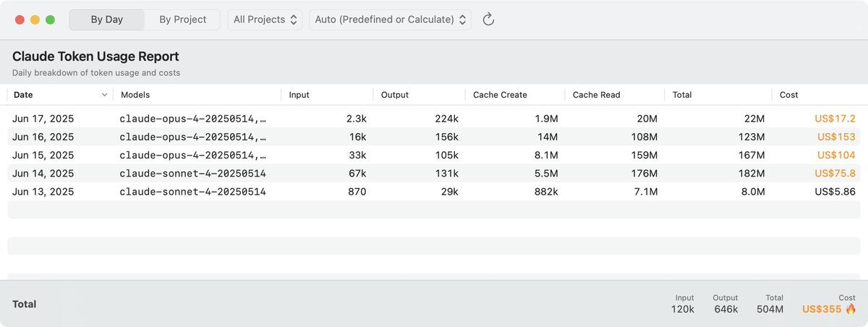Viewport: 868px width, 327px height.
Task: Click the 159M cache read value
Action: tap(643, 155)
